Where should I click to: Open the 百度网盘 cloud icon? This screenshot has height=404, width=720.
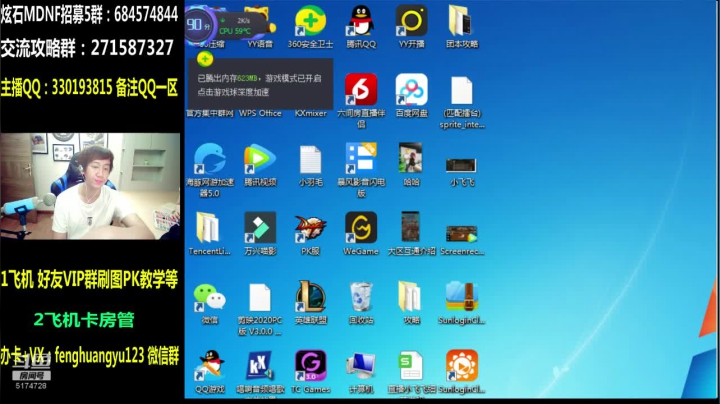pos(411,95)
